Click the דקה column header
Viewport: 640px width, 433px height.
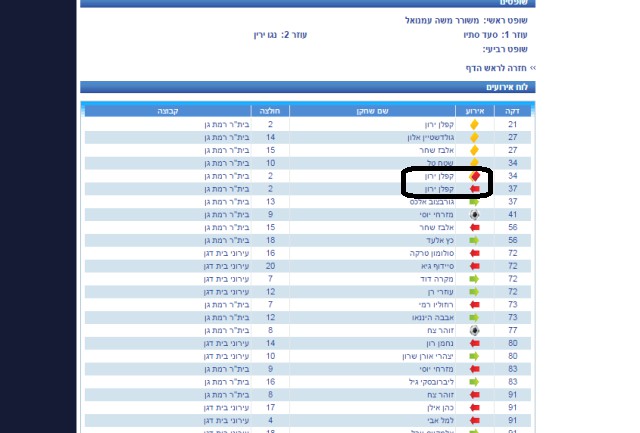coord(513,110)
